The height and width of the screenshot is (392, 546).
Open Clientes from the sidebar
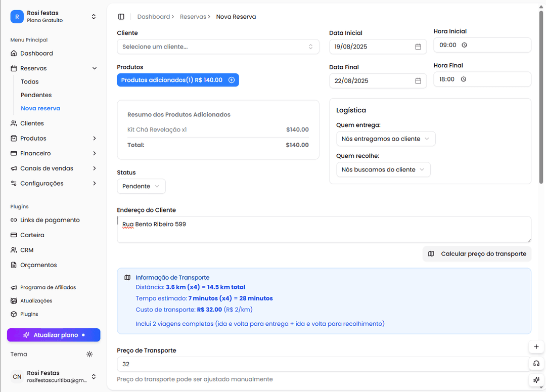[32, 123]
